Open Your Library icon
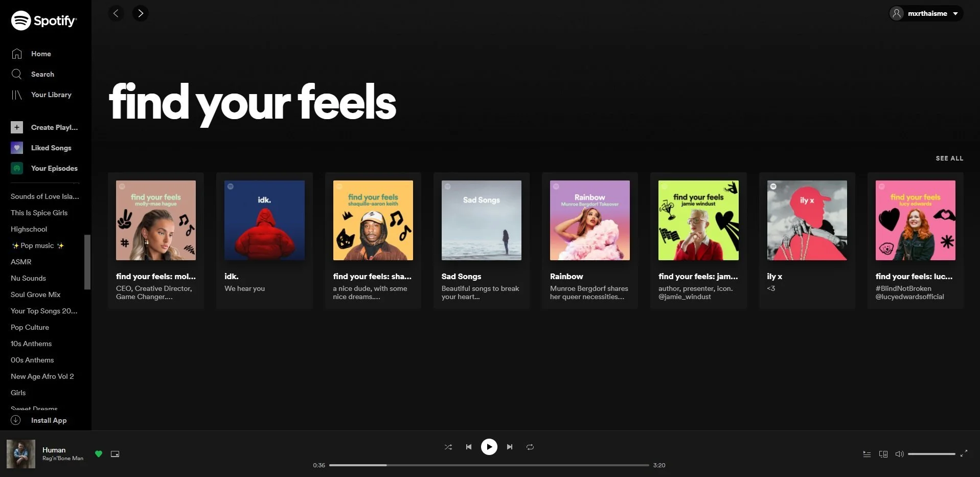The height and width of the screenshot is (477, 980). [x=17, y=95]
